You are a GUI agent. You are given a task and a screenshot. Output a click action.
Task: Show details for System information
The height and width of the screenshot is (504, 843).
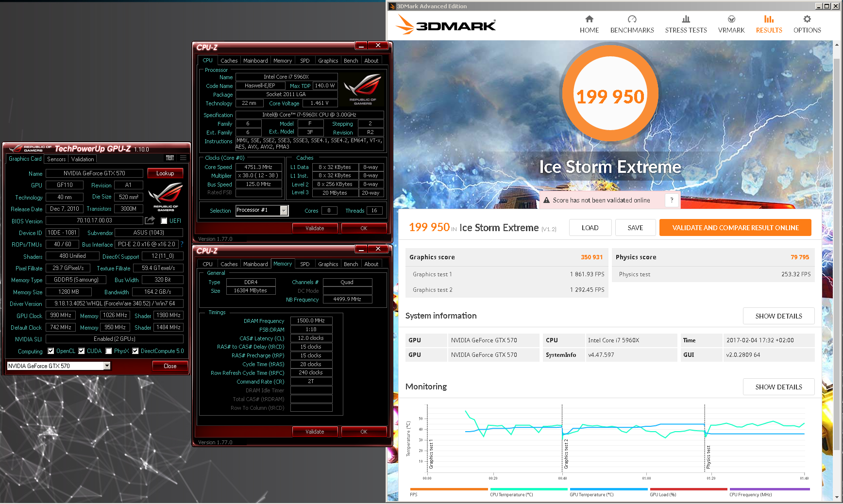tap(778, 316)
